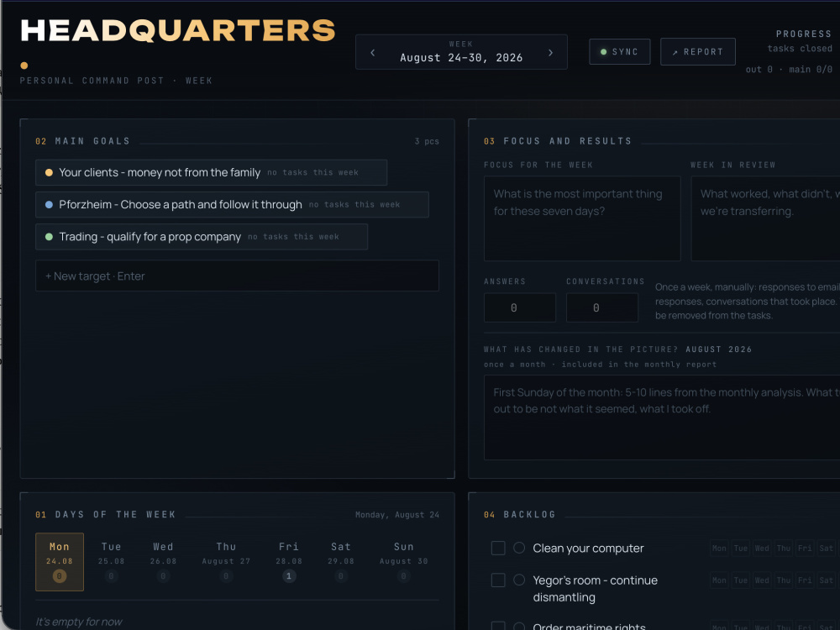Image resolution: width=840 pixels, height=630 pixels.
Task: Toggle the circle next to Yegor's room task
Action: 519,580
